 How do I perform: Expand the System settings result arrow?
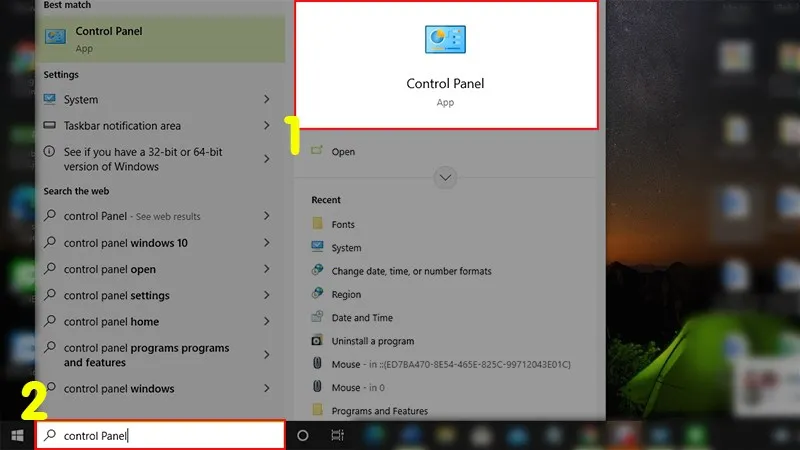pyautogui.click(x=266, y=99)
